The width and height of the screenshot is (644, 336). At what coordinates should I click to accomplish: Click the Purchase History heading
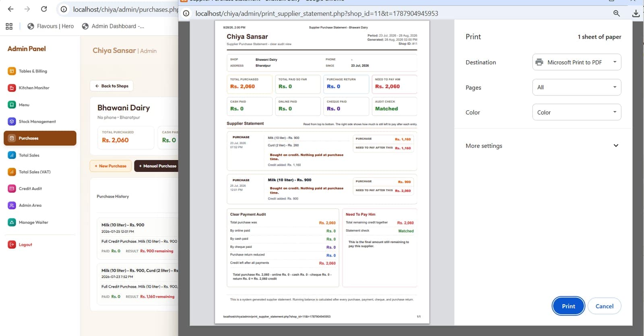click(x=113, y=196)
